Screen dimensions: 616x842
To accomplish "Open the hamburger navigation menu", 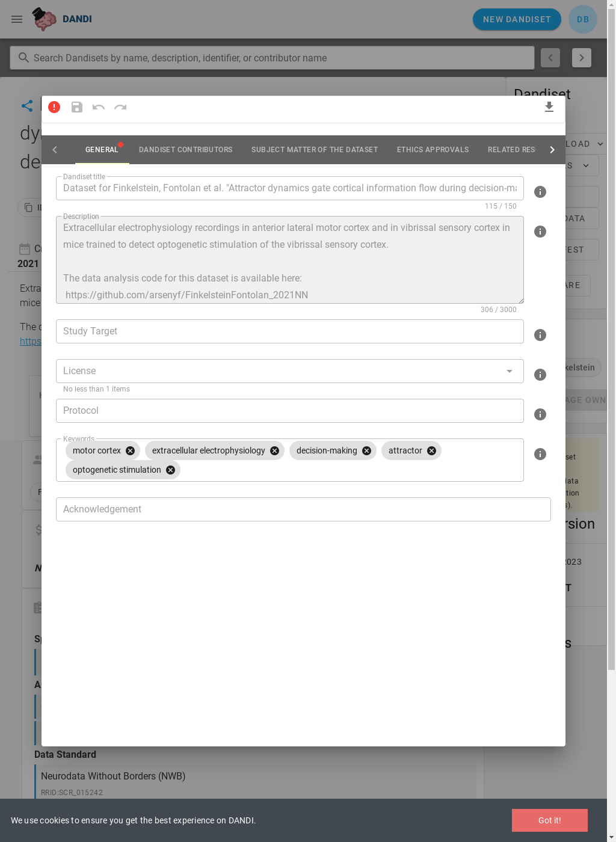I will coord(17,19).
